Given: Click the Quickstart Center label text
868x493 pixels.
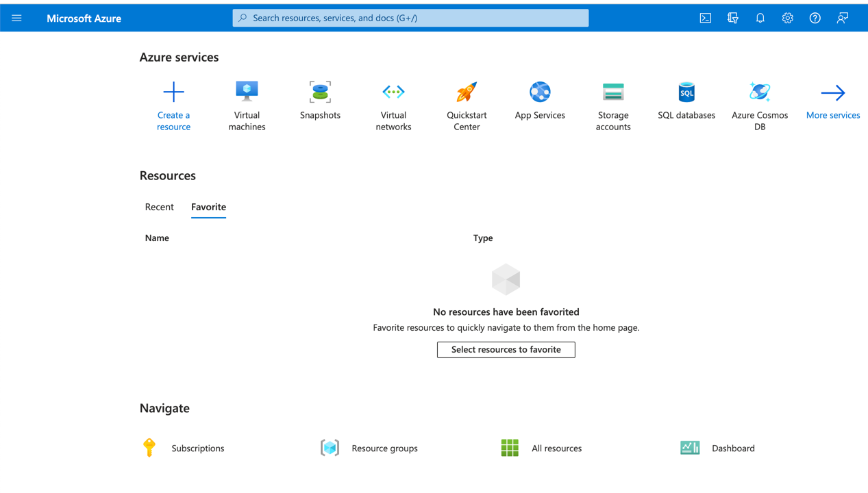Looking at the screenshot, I should (467, 121).
